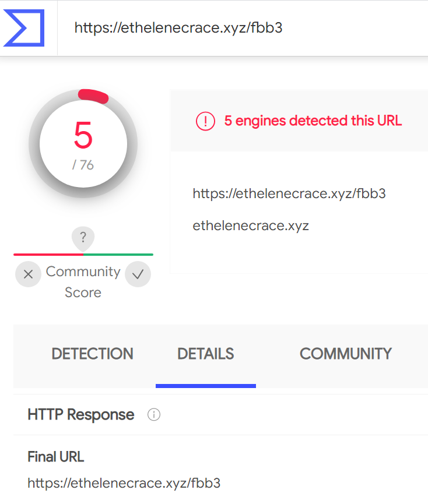Click the Final URL label

coord(56,457)
